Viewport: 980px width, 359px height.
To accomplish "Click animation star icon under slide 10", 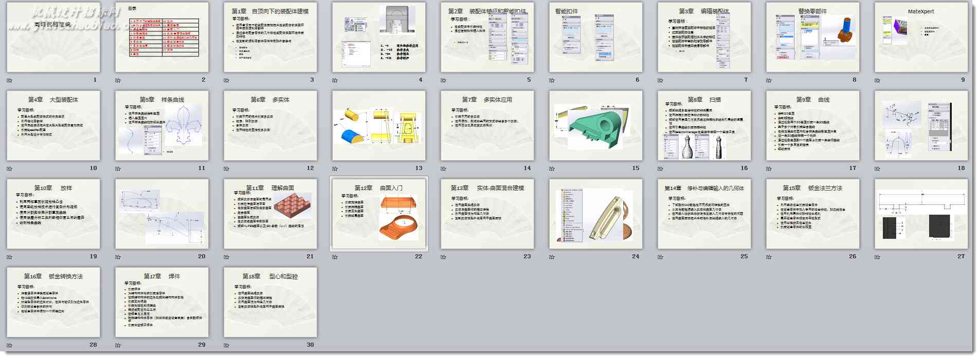I will [9, 169].
